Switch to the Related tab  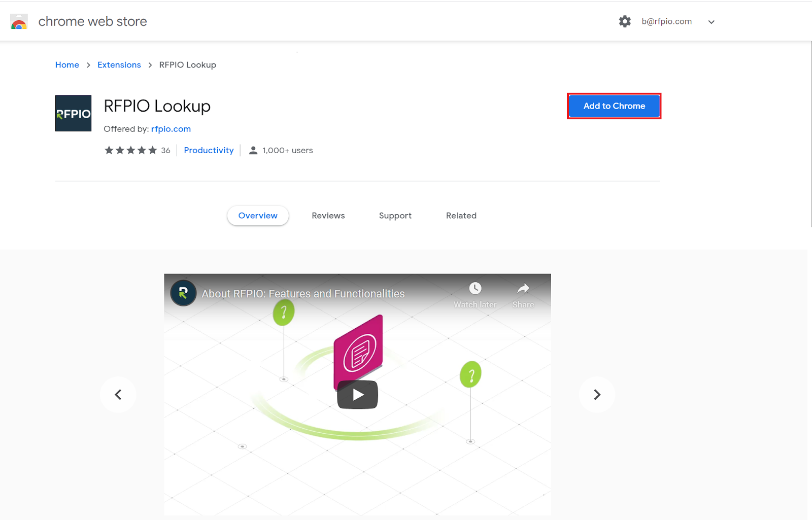click(461, 216)
